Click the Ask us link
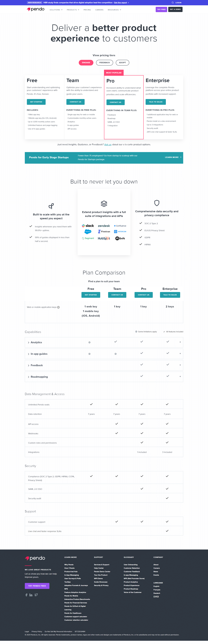The image size is (208, 644). click(x=108, y=144)
